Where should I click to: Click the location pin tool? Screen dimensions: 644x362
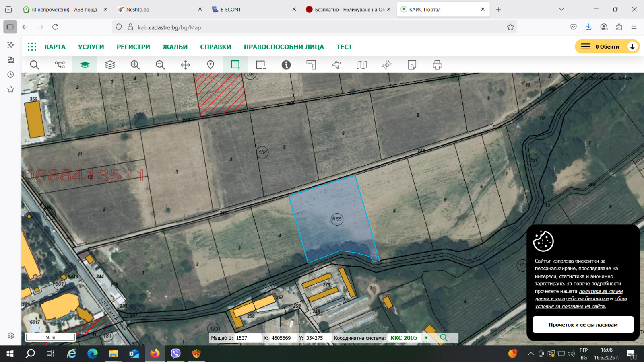211,65
